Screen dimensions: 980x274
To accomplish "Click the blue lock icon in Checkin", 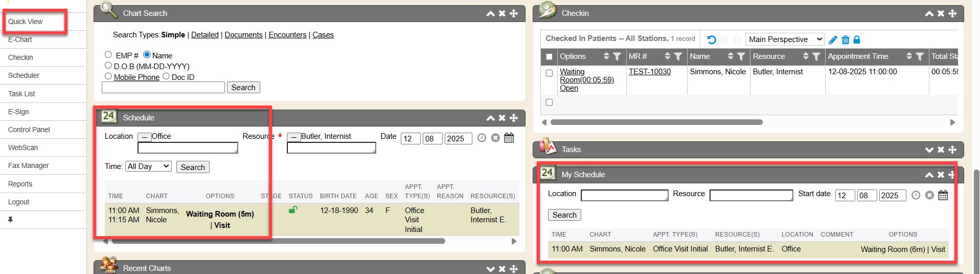I will click(x=857, y=39).
